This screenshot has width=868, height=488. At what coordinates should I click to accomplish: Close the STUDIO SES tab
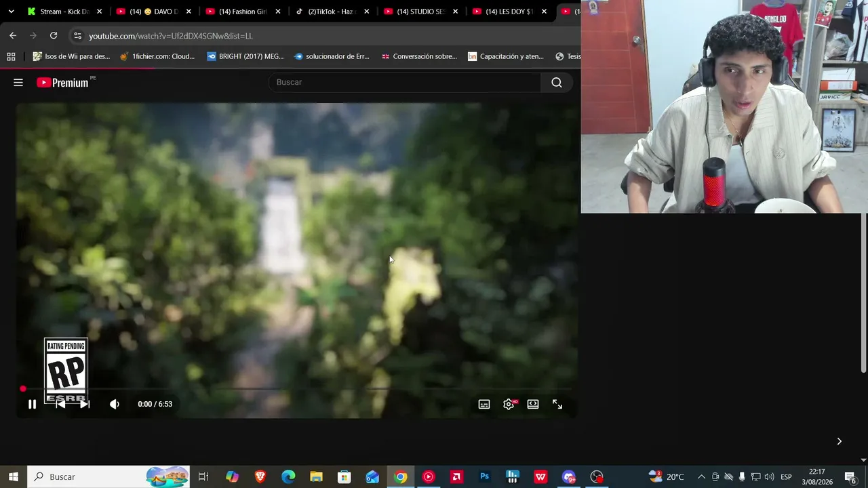[455, 12]
